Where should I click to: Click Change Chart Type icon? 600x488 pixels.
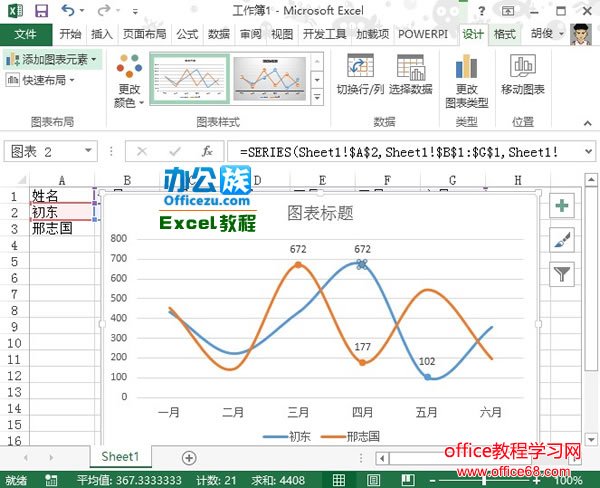(x=466, y=66)
